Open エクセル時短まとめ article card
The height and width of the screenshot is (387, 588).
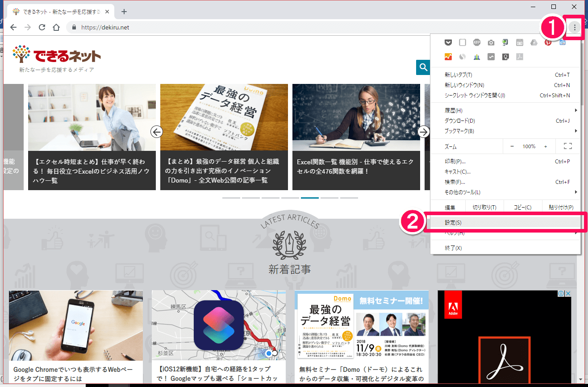92,137
